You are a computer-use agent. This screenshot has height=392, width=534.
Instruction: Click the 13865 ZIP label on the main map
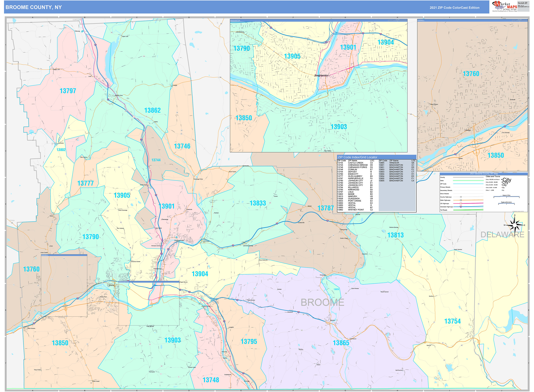tap(341, 343)
